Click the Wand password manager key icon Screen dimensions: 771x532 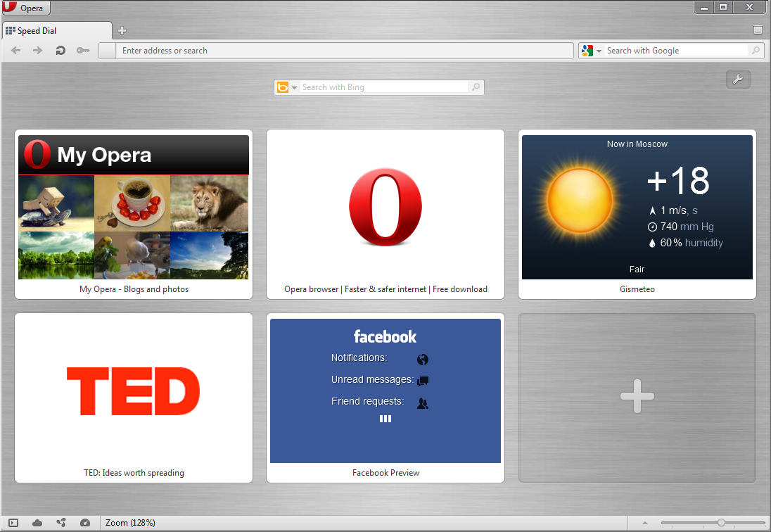(x=82, y=51)
